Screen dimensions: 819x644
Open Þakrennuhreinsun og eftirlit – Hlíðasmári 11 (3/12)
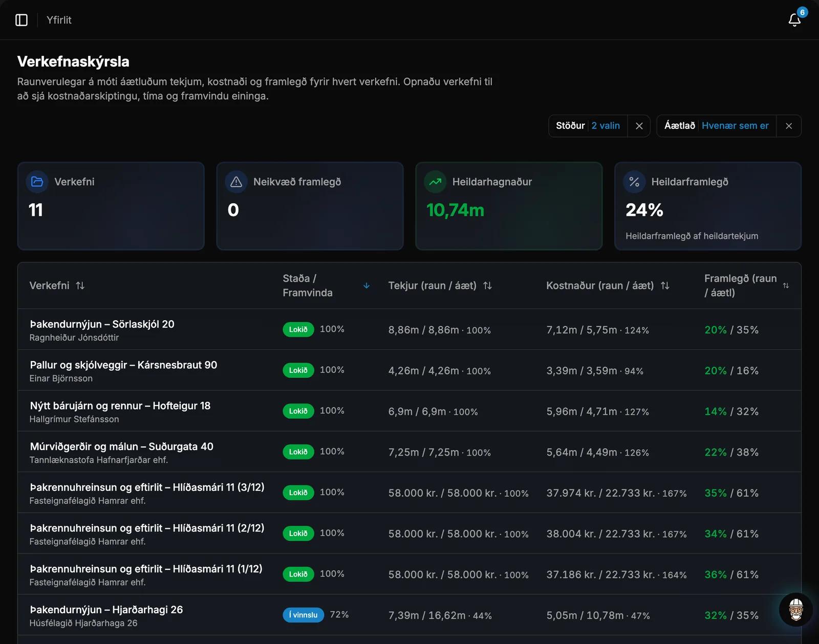click(147, 487)
